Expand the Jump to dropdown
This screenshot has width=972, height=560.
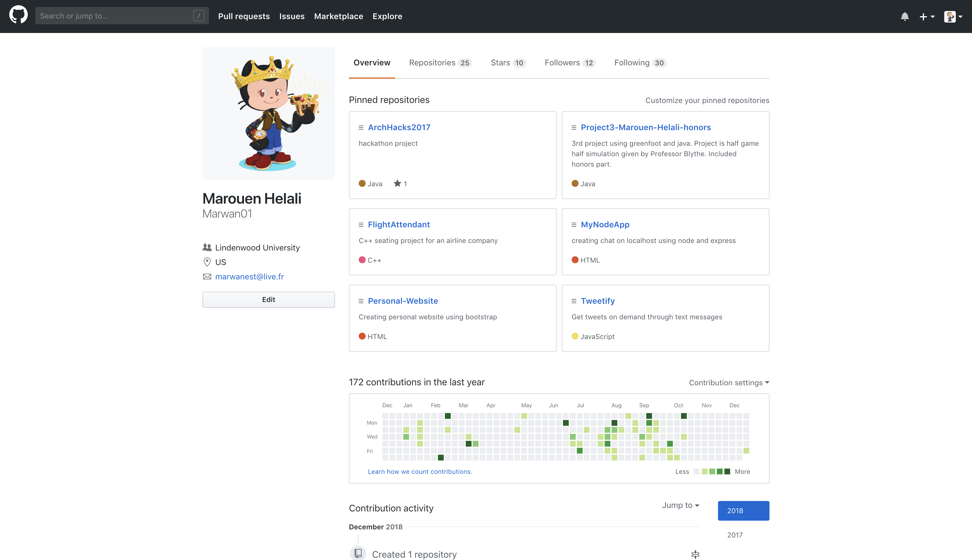pyautogui.click(x=680, y=505)
